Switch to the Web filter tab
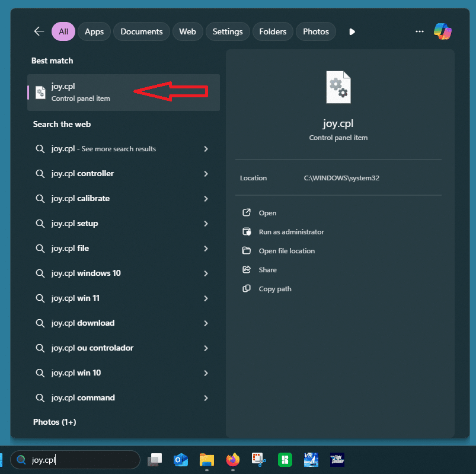This screenshot has height=474, width=476. point(187,31)
